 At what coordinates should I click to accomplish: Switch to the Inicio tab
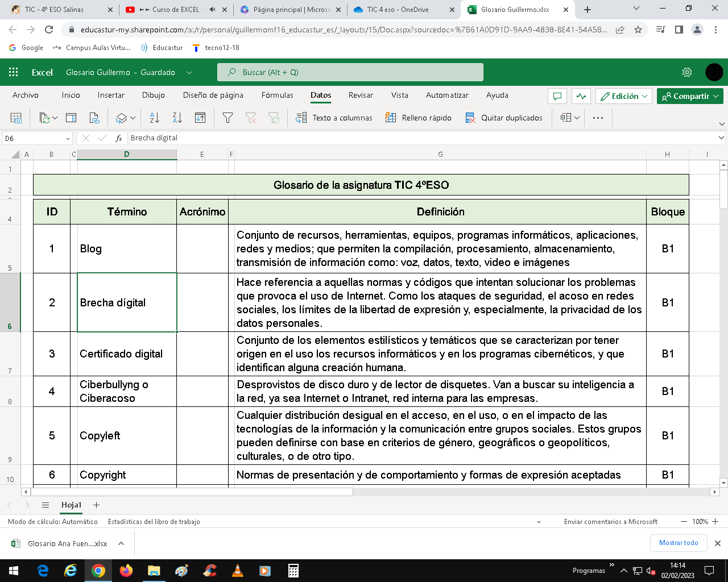point(71,95)
